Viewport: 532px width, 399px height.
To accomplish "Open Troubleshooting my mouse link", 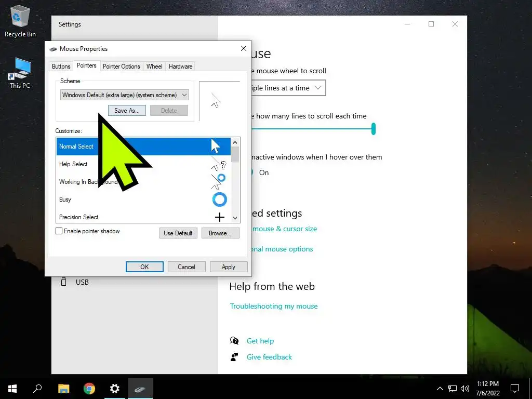I will pyautogui.click(x=274, y=306).
